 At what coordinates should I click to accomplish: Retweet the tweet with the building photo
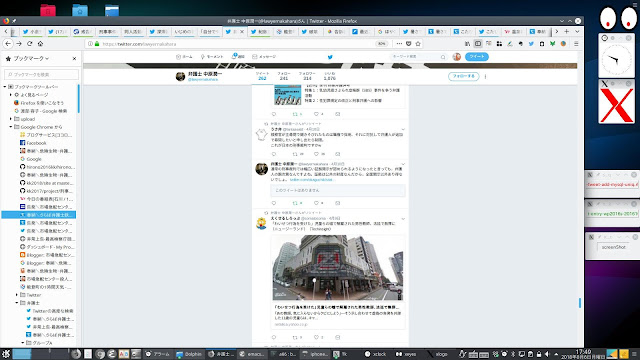point(295,338)
